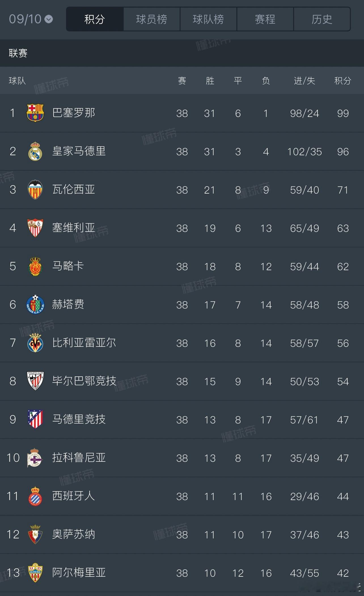Tap the Real Madrid club crest
The height and width of the screenshot is (596, 364).
35,151
